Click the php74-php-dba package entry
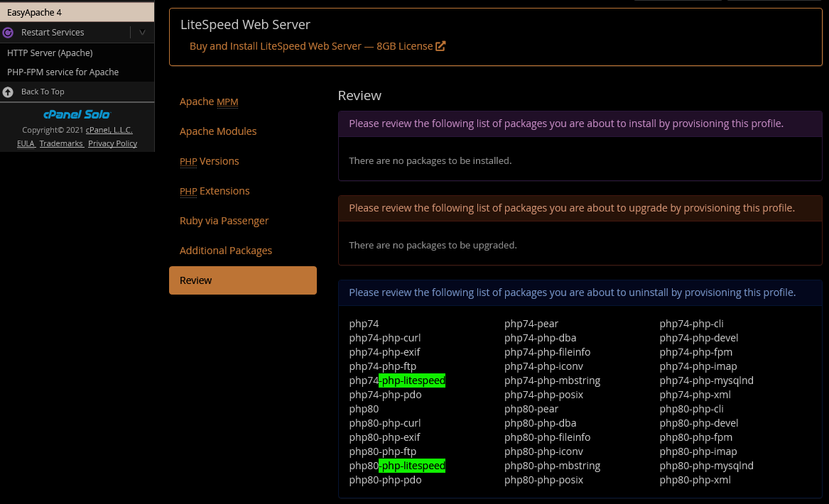This screenshot has width=829, height=504. tap(540, 338)
